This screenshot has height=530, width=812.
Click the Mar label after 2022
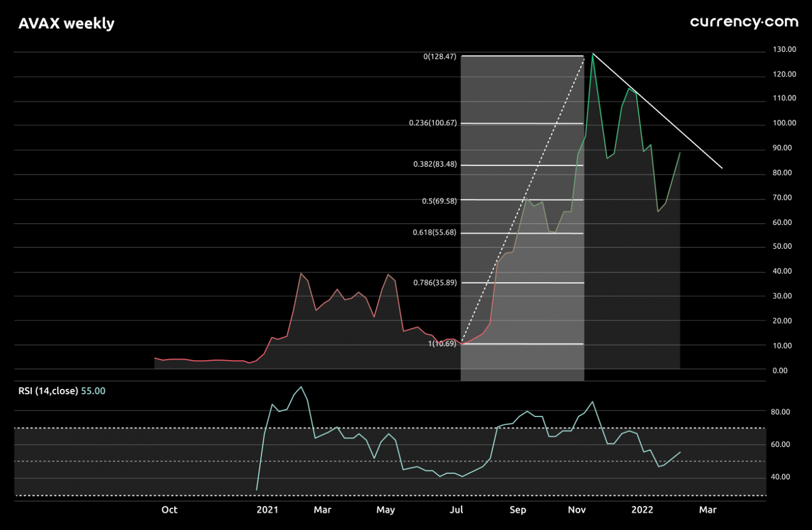pyautogui.click(x=708, y=510)
